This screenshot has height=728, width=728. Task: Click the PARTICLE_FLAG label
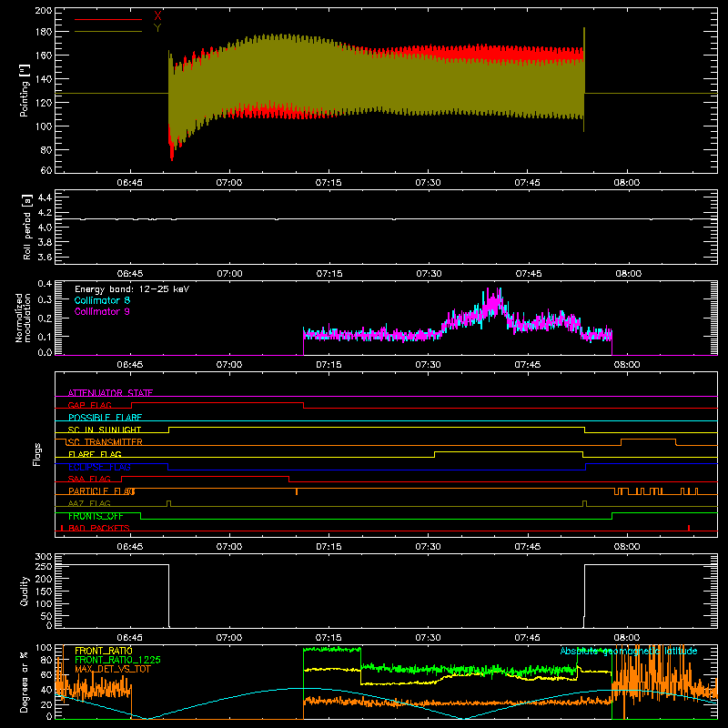102,490
